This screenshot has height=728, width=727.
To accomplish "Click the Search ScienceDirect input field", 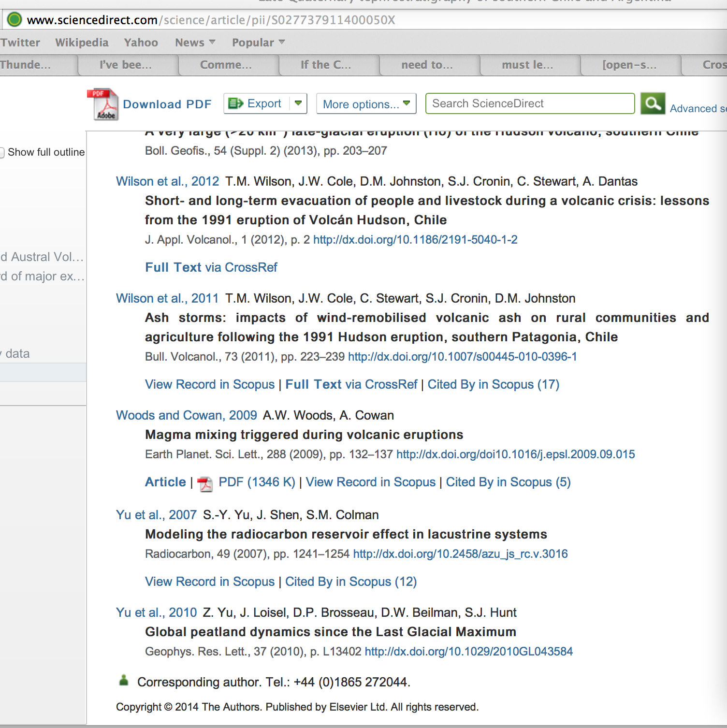I will click(x=530, y=103).
